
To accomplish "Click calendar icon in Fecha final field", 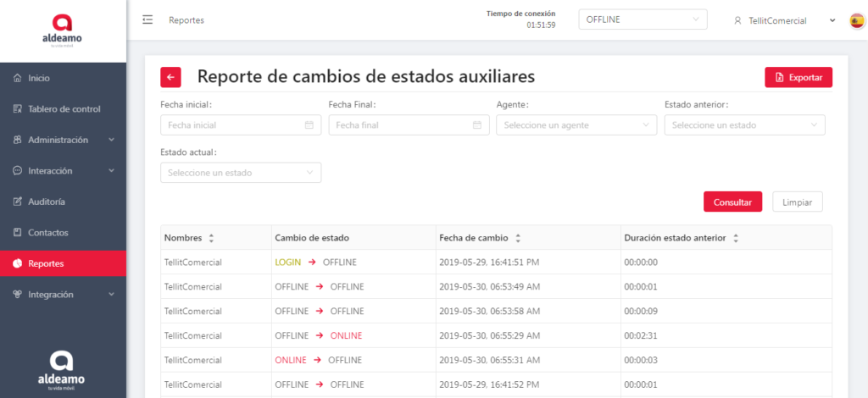I will 477,125.
